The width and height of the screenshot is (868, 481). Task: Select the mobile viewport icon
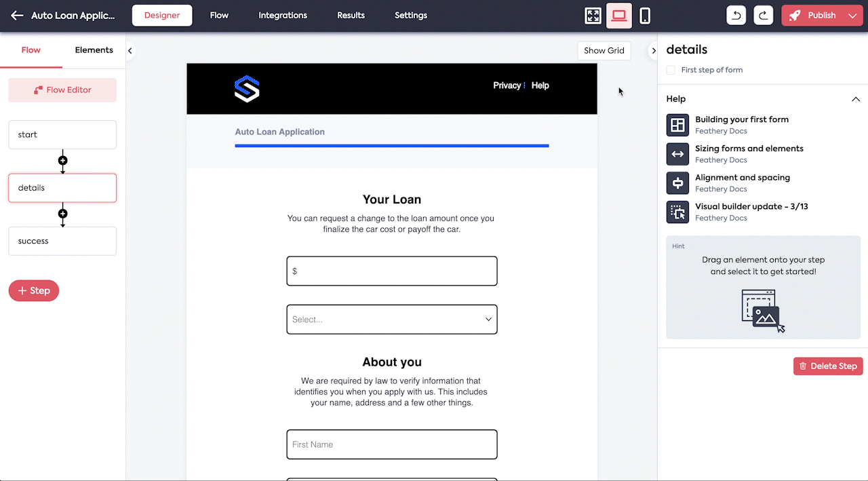[645, 16]
